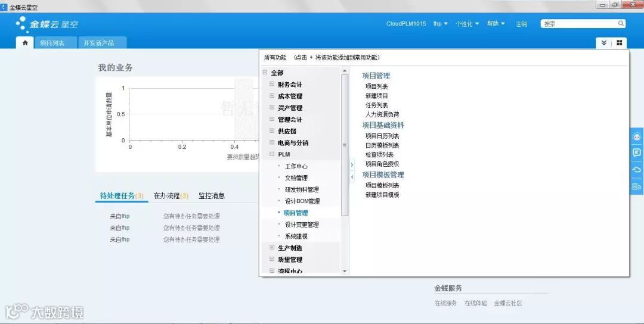Open the 新建项目 function
This screenshot has width=644, height=324.
(377, 95)
